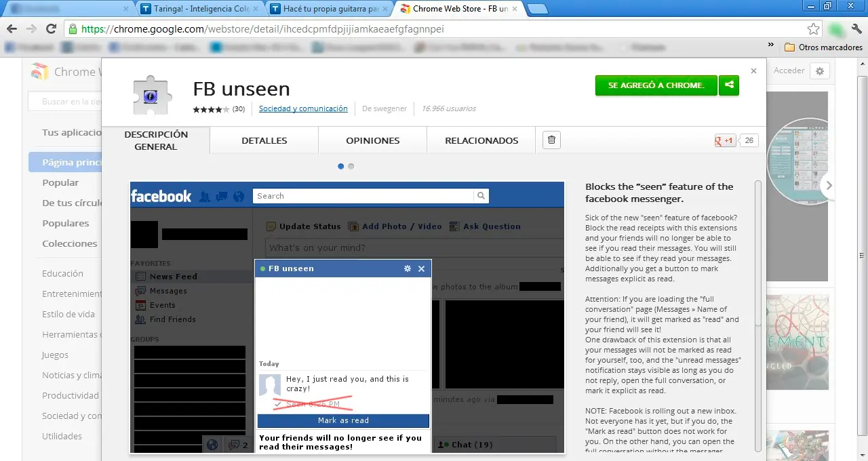Image resolution: width=868 pixels, height=461 pixels.
Task: Select Popular in the sidebar
Action: click(60, 182)
